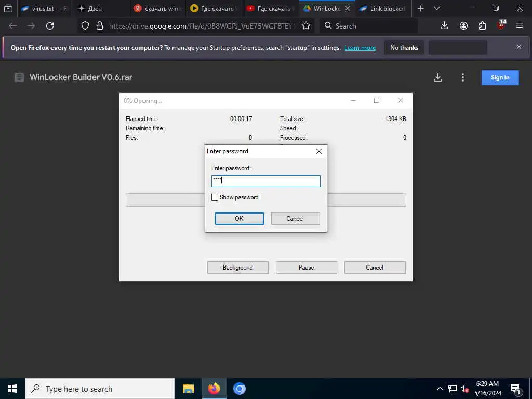Click the browser forward arrow

coord(31,26)
